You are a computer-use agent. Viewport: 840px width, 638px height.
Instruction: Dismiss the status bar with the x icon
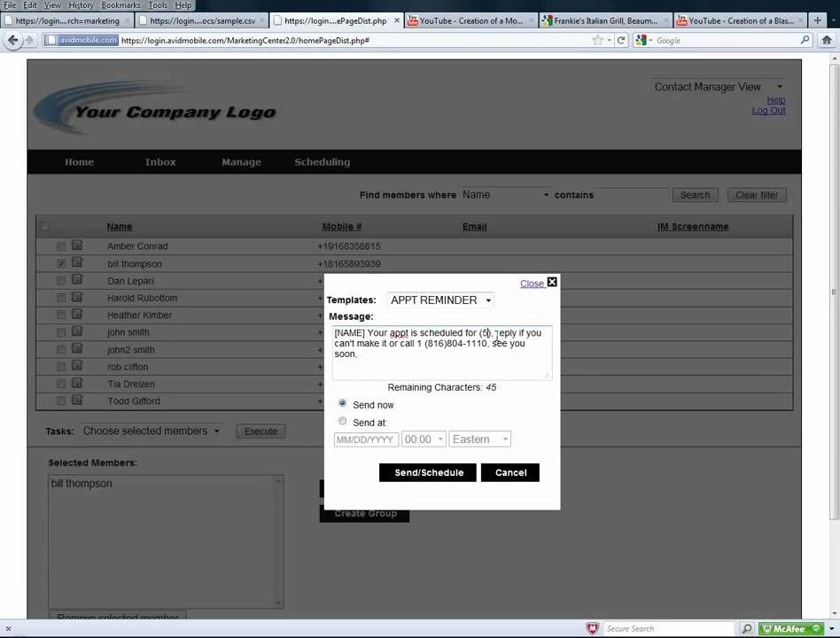[8, 628]
